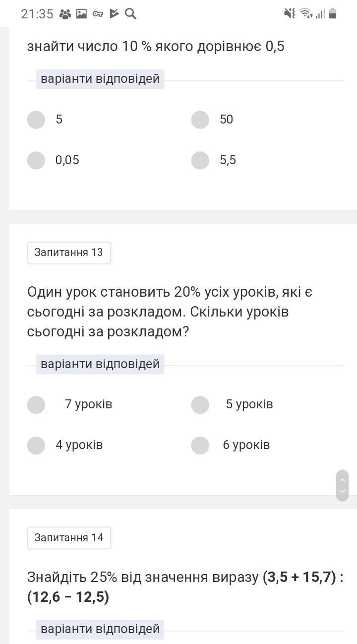Tap the muted sound status icon
Screen dimensions: 357x644
pos(290,13)
